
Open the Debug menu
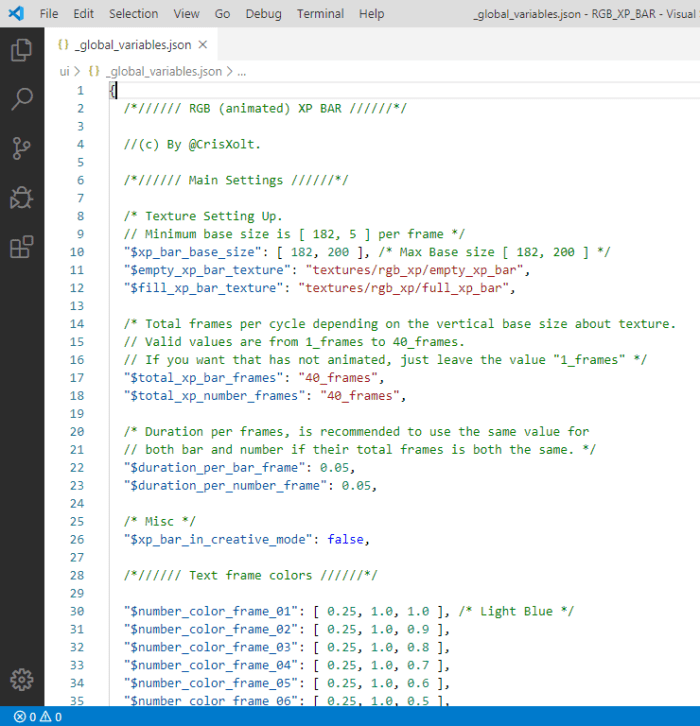coord(263,14)
